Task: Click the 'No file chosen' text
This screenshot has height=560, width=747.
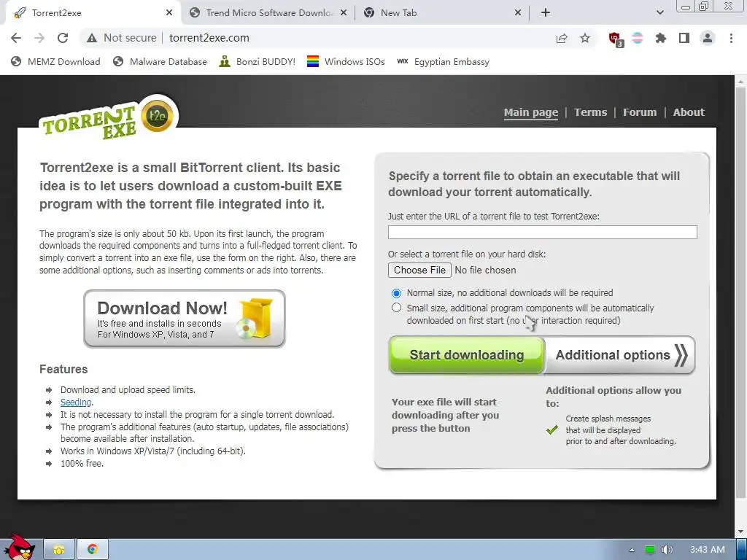Action: coord(485,270)
